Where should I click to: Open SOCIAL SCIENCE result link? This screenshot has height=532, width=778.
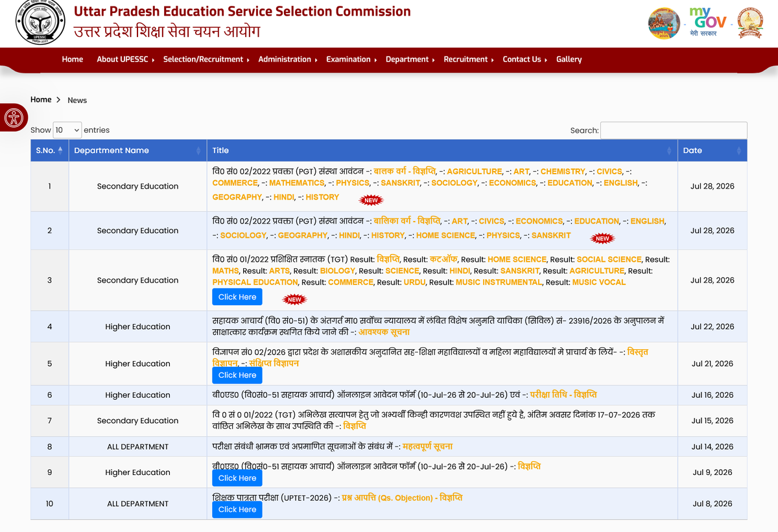[x=609, y=259]
